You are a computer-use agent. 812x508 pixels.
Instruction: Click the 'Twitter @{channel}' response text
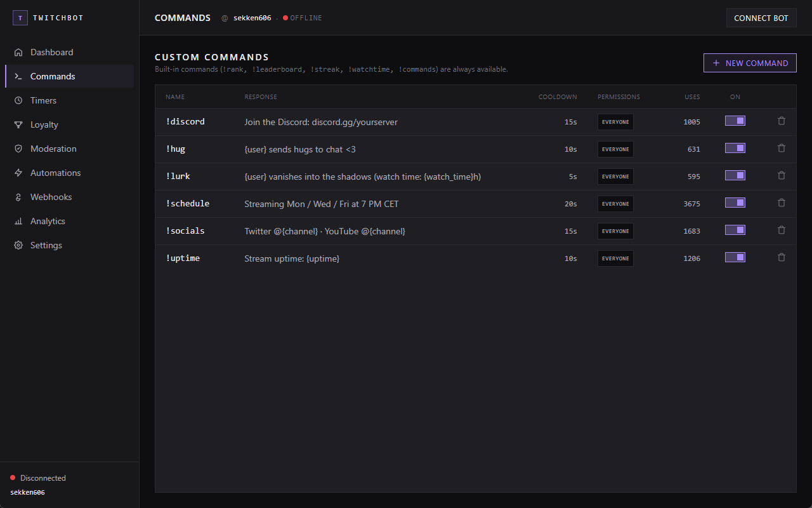(325, 231)
